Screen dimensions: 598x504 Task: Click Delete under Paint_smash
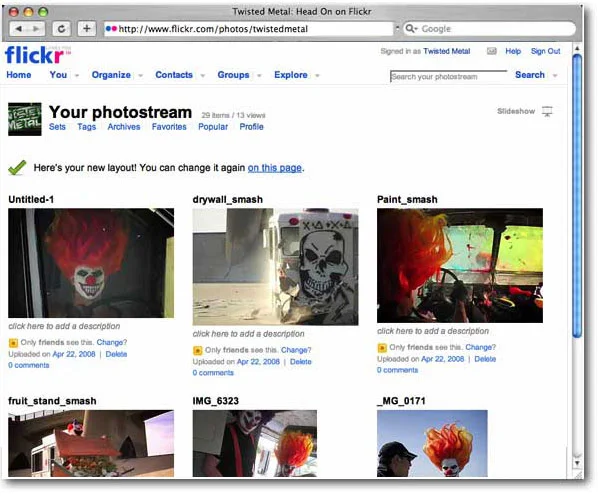click(485, 359)
